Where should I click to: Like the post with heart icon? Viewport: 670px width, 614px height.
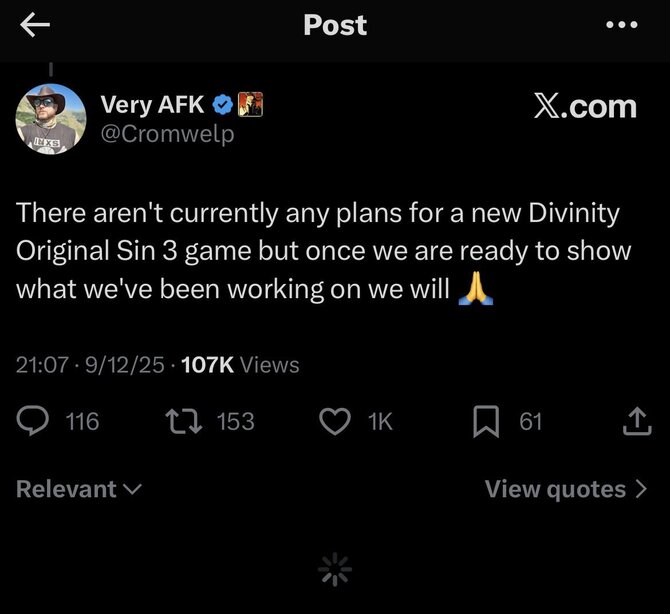pyautogui.click(x=334, y=422)
